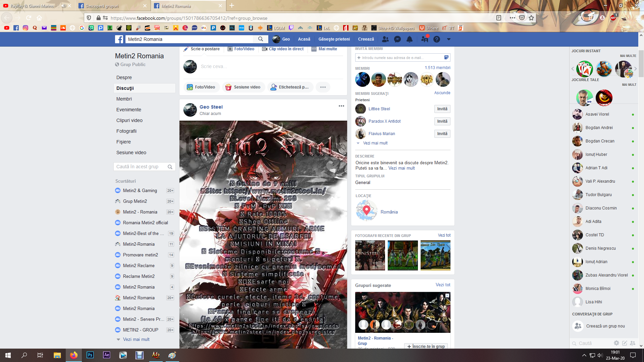Image resolution: width=644 pixels, height=362 pixels.
Task: Click the Ascunde link for suggested members
Action: [442, 93]
